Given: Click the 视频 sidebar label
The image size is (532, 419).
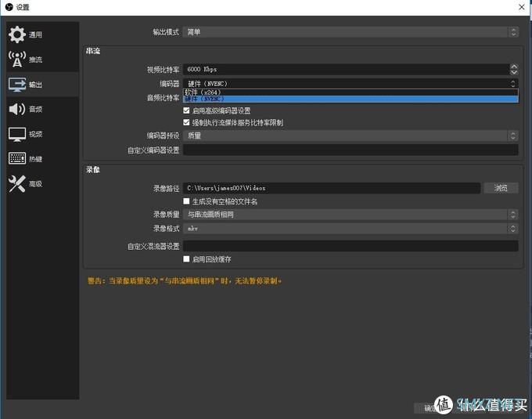Looking at the screenshot, I should [x=35, y=134].
